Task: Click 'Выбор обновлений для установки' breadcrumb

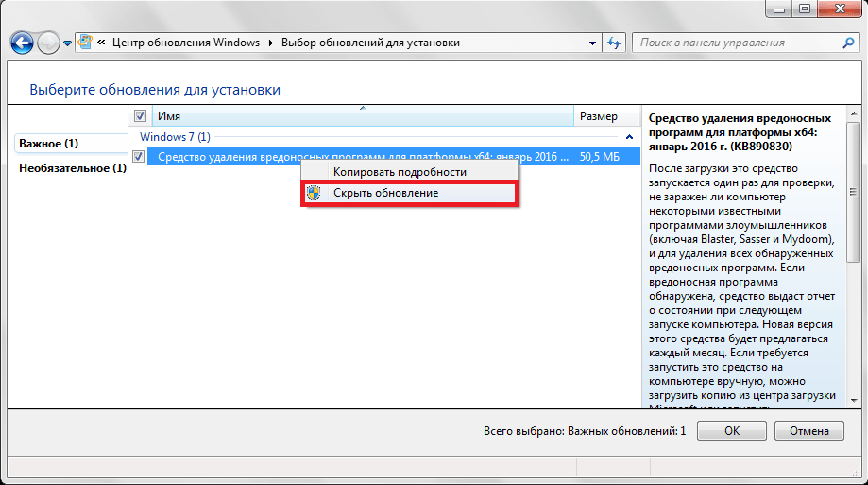Action: tap(370, 43)
